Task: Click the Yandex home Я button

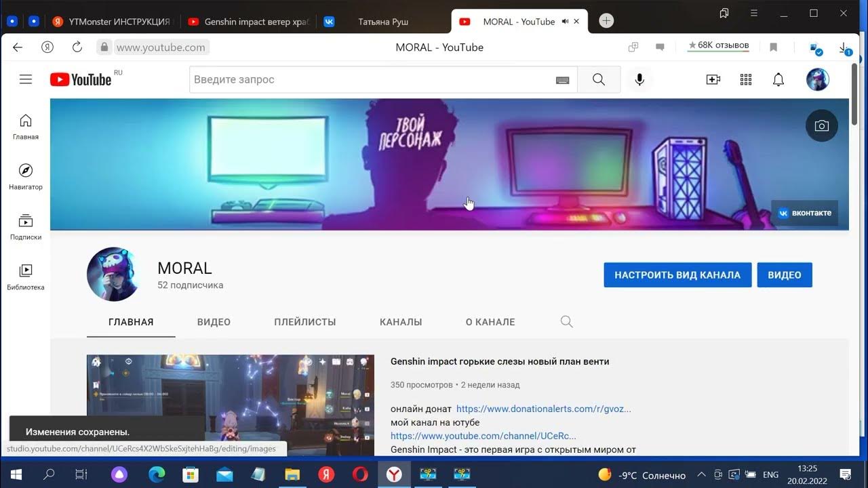Action: [47, 47]
